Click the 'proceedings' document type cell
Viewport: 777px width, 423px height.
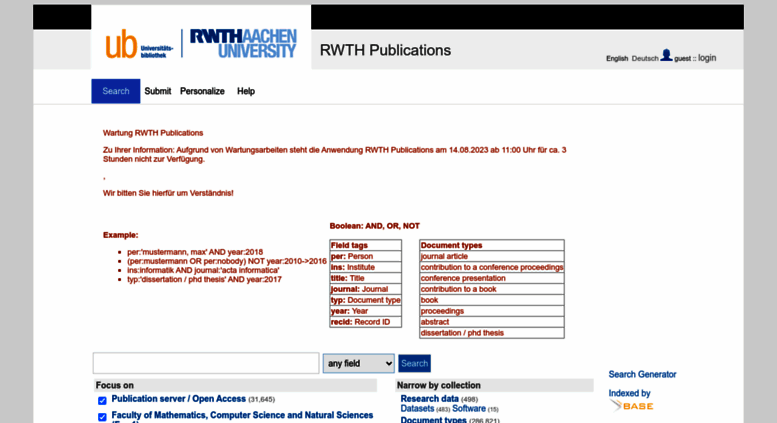point(492,311)
